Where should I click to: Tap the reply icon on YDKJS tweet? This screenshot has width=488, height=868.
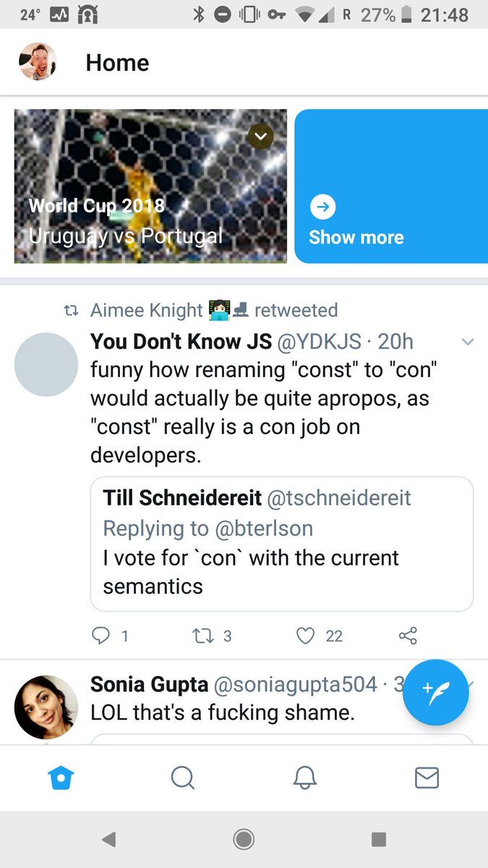coord(100,636)
